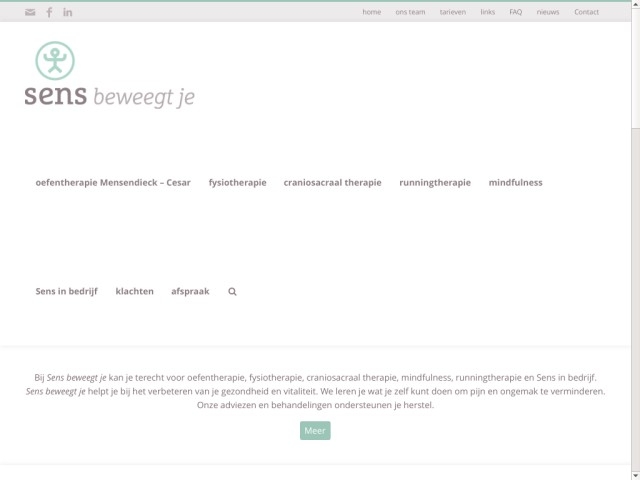This screenshot has width=640, height=480.
Task: Click the Sens beweegt je logo
Action: [x=109, y=75]
